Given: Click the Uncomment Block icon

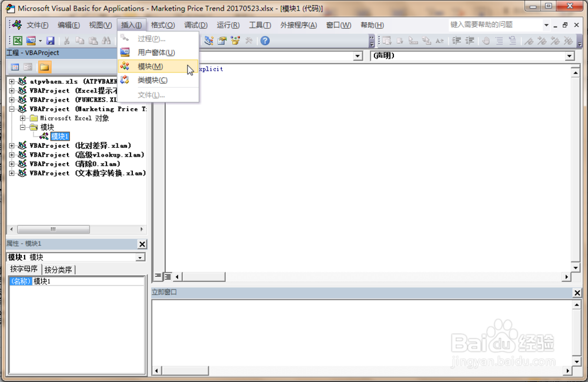Looking at the screenshot, I should pos(512,41).
